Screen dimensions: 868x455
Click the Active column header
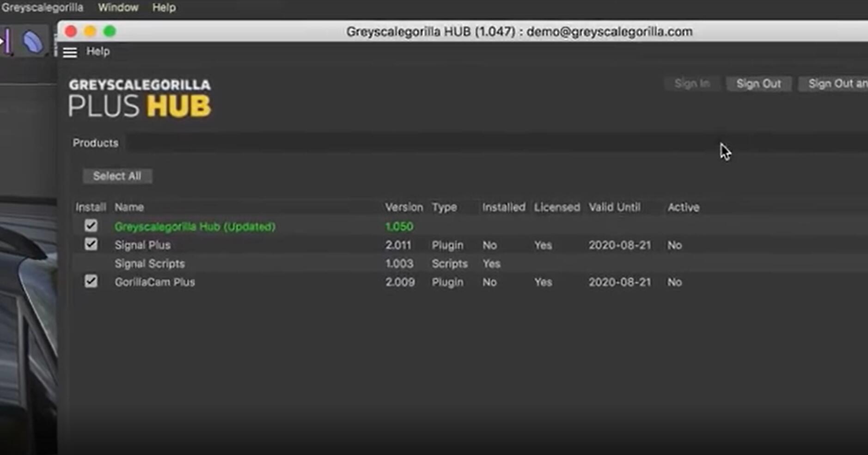coord(683,207)
